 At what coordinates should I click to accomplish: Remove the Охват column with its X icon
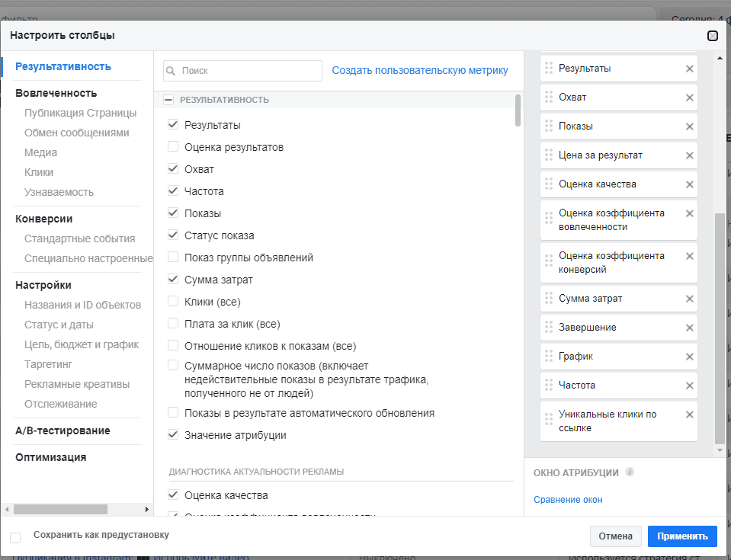(x=690, y=98)
